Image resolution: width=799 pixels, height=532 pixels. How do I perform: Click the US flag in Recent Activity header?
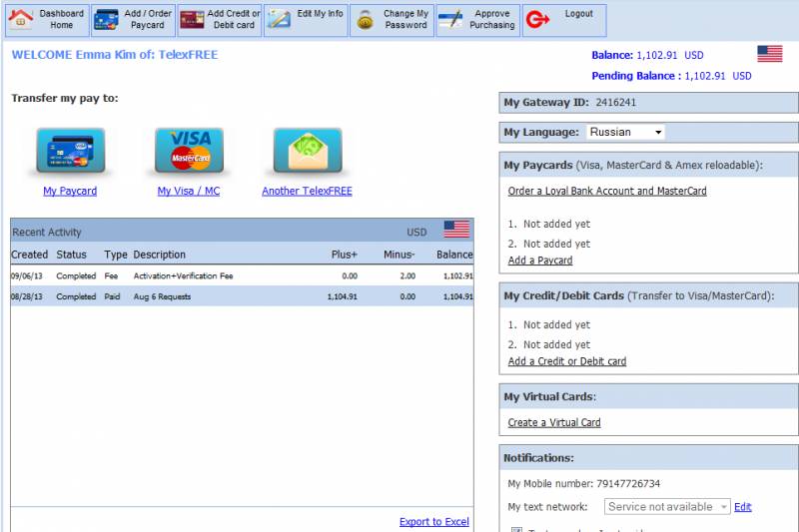tap(456, 230)
